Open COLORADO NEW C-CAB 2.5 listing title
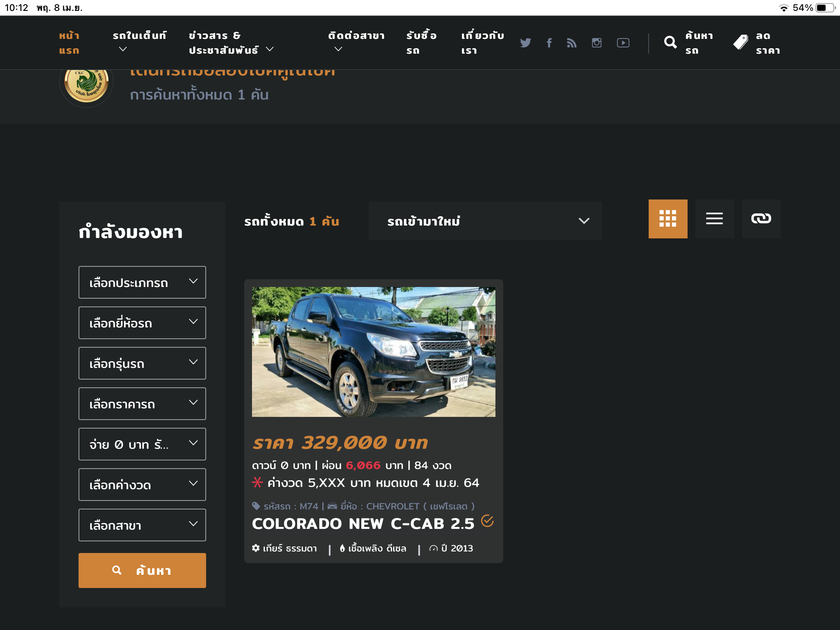This screenshot has height=630, width=840. 363,524
